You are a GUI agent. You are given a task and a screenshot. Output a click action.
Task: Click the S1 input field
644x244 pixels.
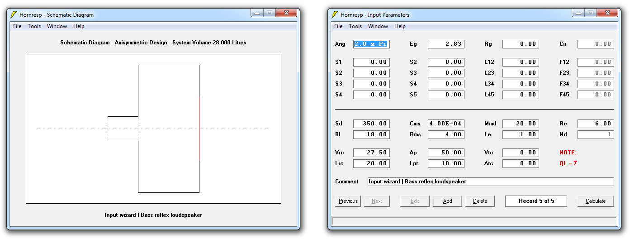[x=371, y=62]
